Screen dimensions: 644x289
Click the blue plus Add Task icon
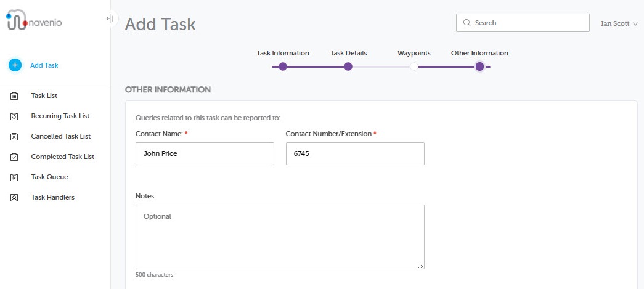pos(15,65)
